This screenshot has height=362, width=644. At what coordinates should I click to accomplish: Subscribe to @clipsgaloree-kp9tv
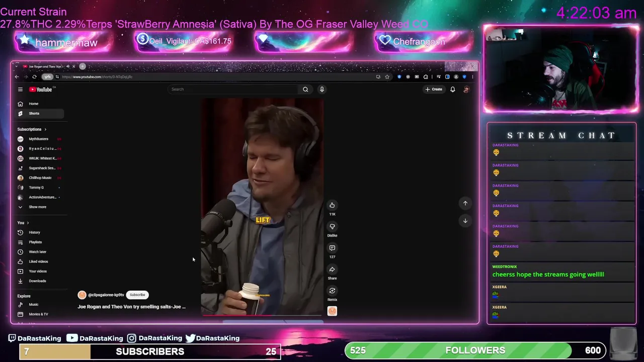click(137, 295)
